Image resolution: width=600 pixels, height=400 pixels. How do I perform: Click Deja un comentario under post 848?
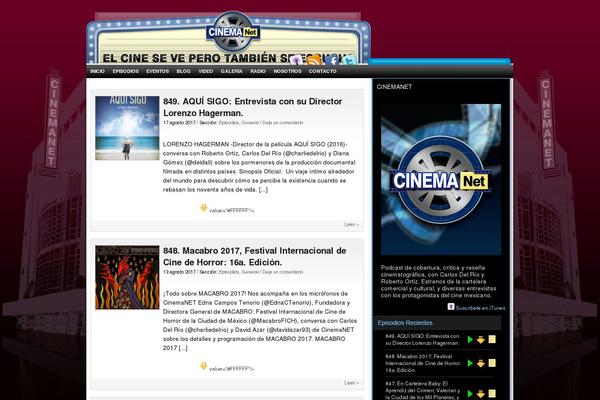pyautogui.click(x=283, y=272)
